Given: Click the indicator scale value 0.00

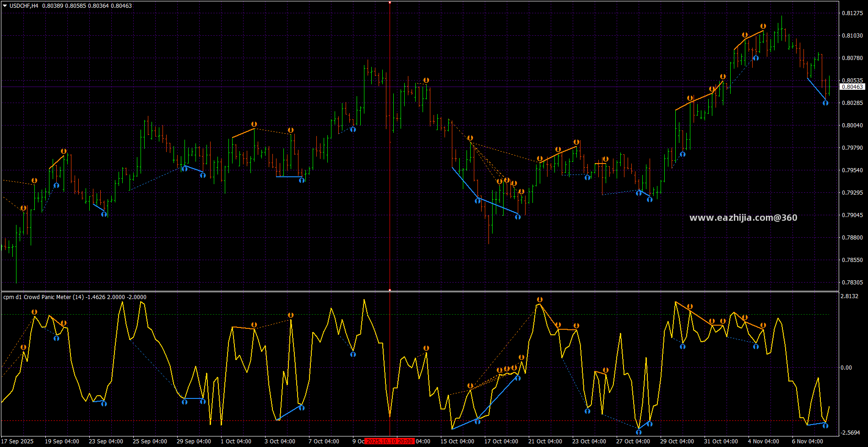Looking at the screenshot, I should point(846,368).
